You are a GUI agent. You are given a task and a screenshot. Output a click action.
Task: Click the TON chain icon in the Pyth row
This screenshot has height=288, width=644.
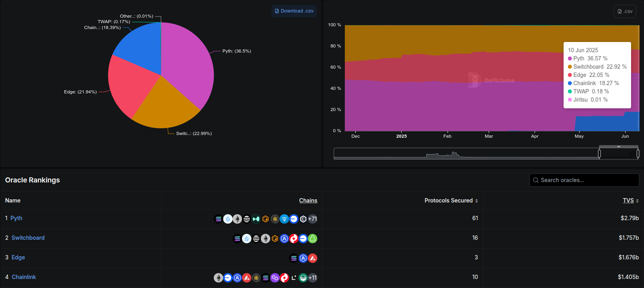tap(284, 219)
